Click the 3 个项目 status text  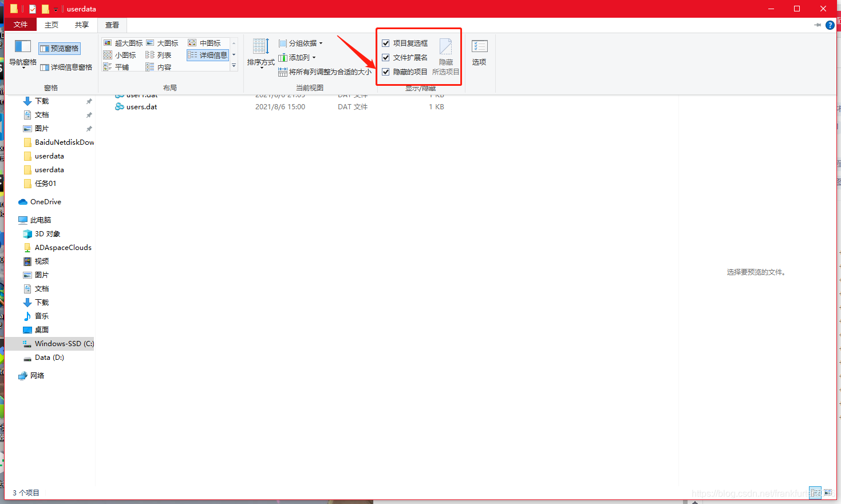click(26, 493)
